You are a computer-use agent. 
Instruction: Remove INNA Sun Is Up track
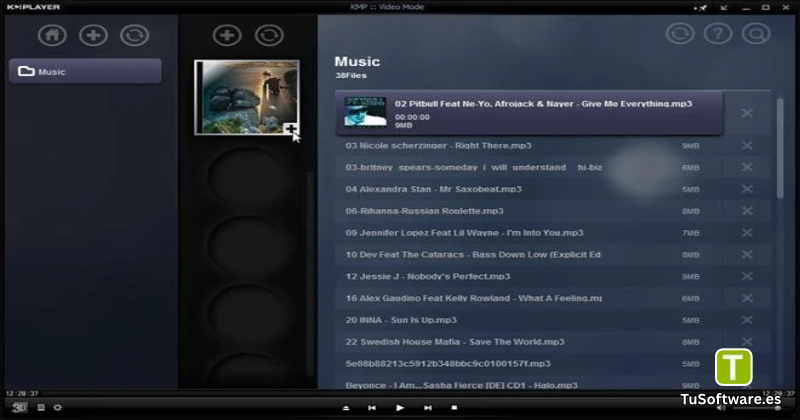point(747,320)
